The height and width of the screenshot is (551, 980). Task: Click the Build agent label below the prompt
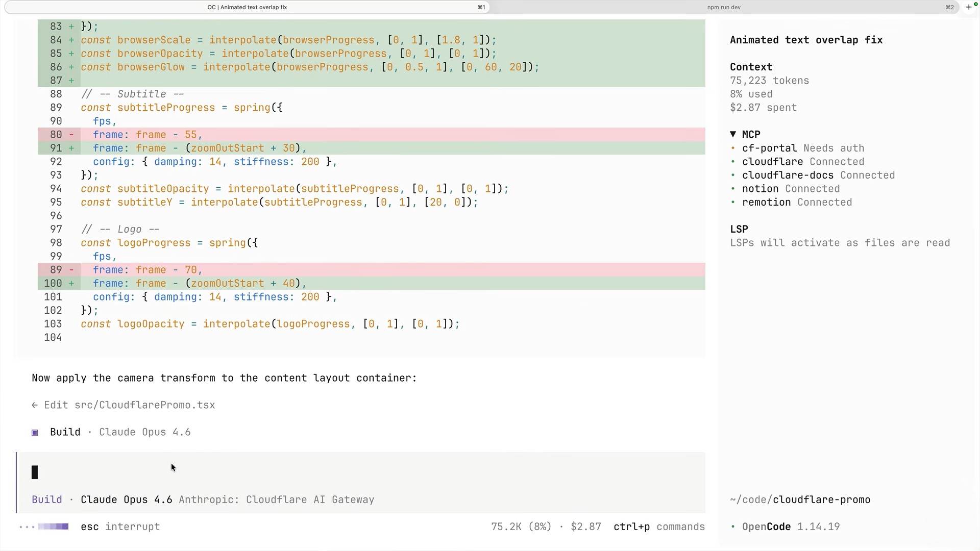click(46, 499)
